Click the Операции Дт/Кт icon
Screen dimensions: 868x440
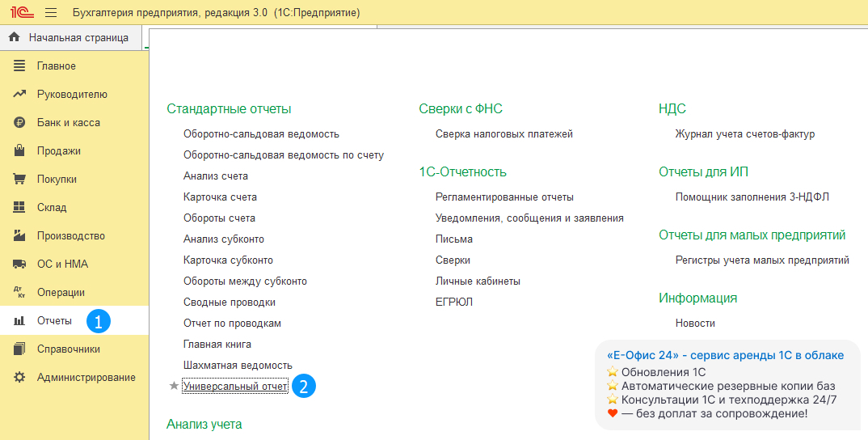click(x=19, y=292)
